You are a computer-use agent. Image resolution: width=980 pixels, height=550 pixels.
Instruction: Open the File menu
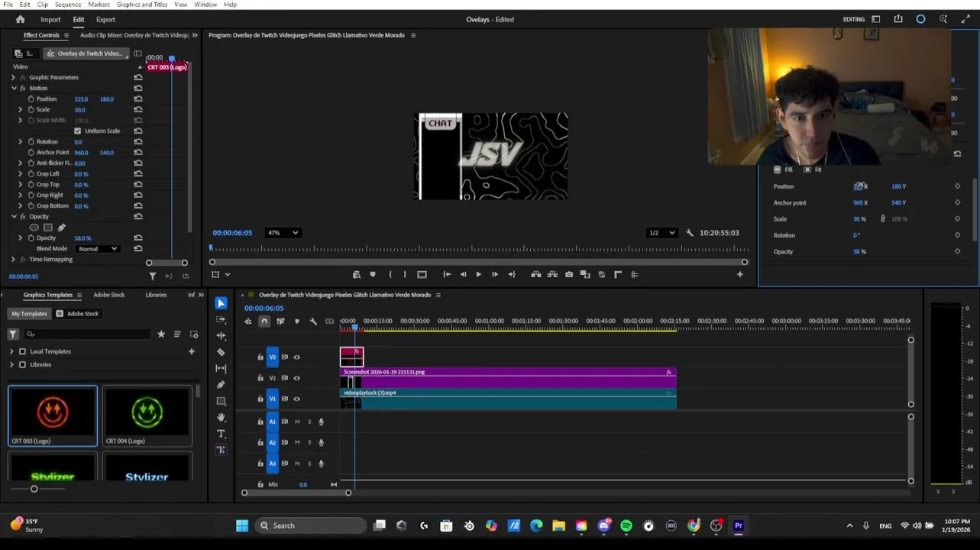(8, 5)
